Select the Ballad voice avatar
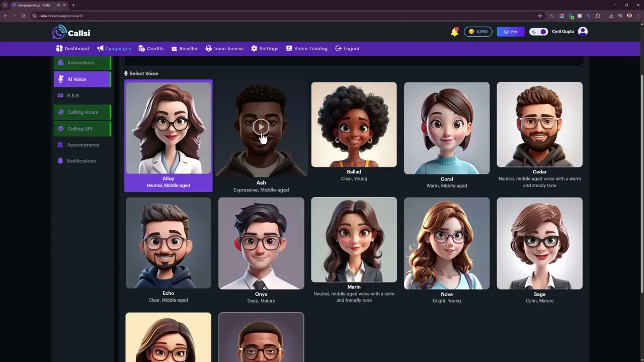The image size is (644, 362). 354,124
